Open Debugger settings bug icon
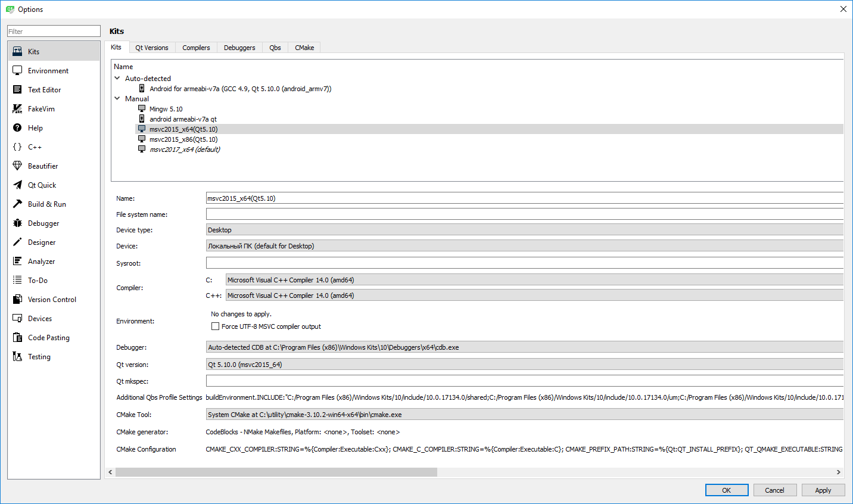This screenshot has width=853, height=504. point(17,223)
